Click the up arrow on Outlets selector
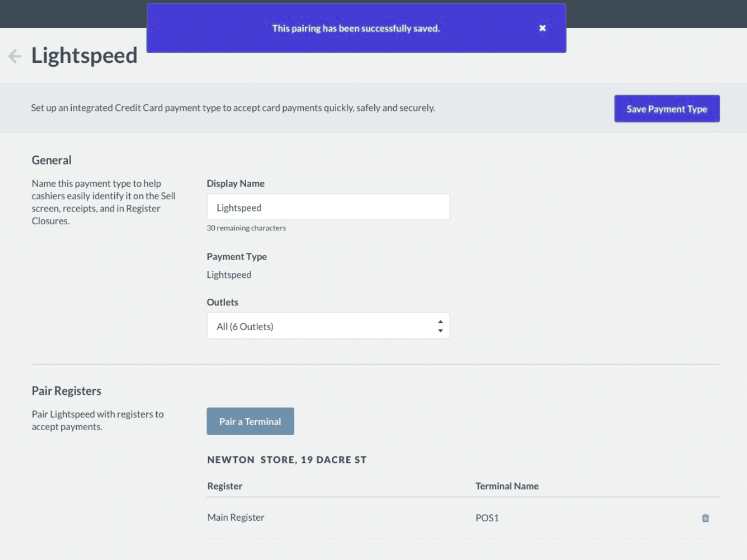The width and height of the screenshot is (747, 560). coord(439,322)
